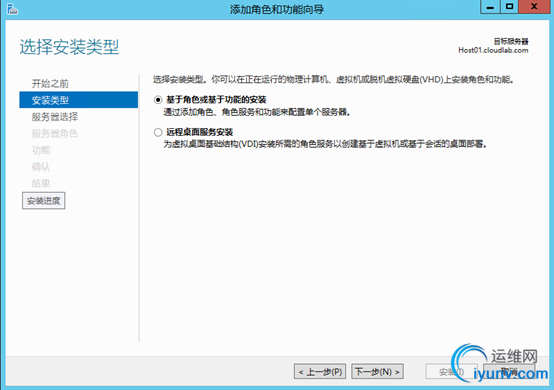Go to the 服务器选择 step
The image size is (554, 390).
pyautogui.click(x=55, y=117)
